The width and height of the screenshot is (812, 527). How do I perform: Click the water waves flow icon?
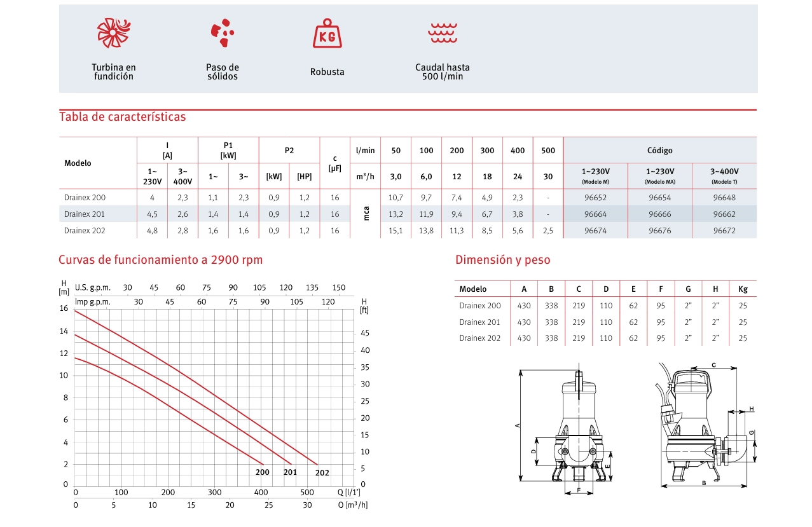pos(443,33)
